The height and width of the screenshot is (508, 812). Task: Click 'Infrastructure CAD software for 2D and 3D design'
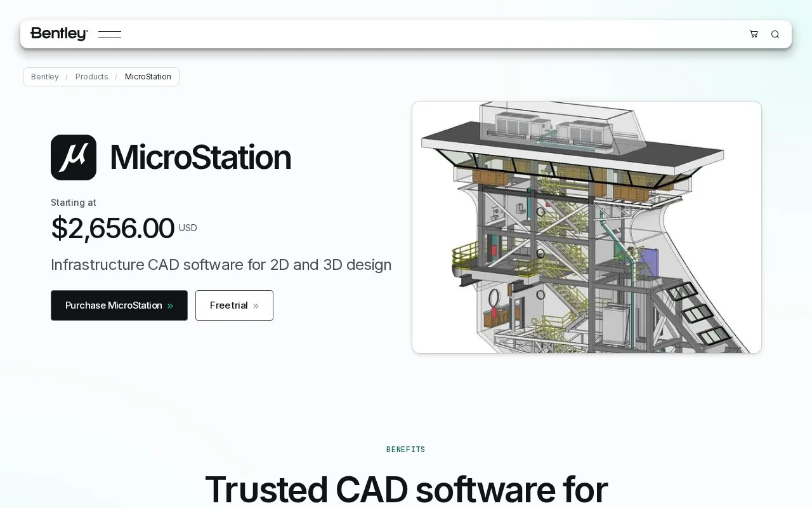coord(221,265)
